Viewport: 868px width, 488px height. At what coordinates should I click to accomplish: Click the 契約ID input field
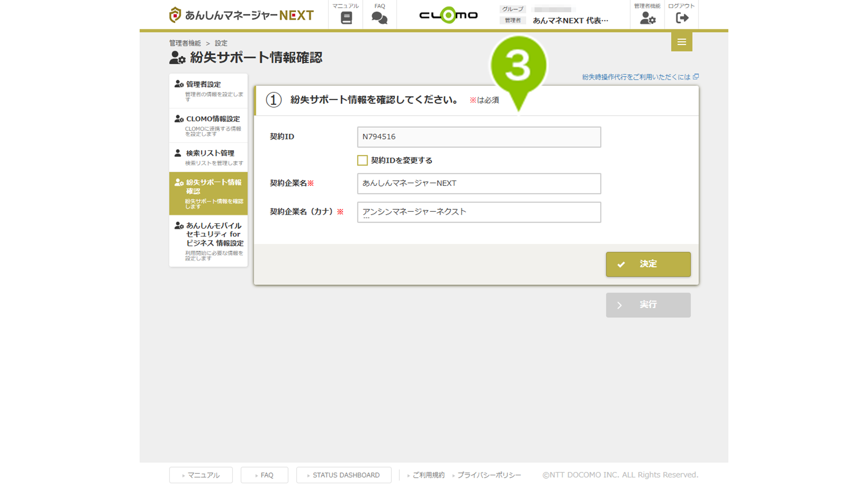tap(478, 137)
